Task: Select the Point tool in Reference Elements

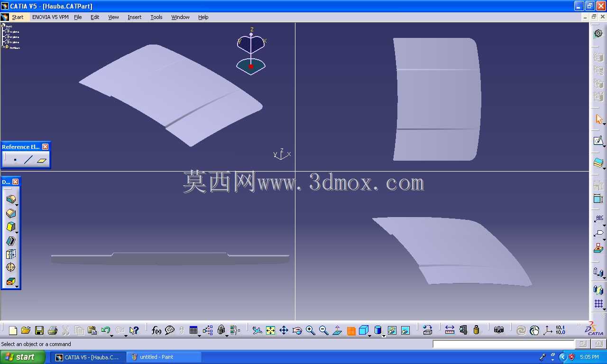Action: (x=15, y=160)
